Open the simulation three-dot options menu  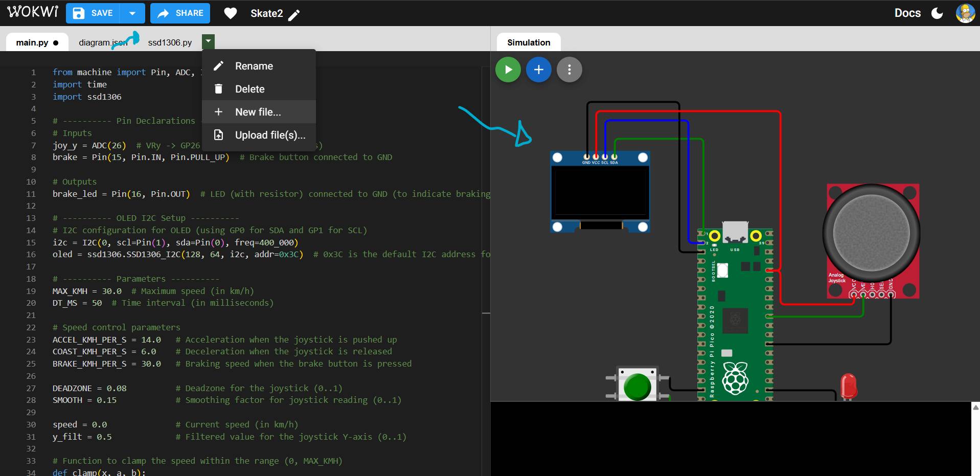tap(569, 69)
